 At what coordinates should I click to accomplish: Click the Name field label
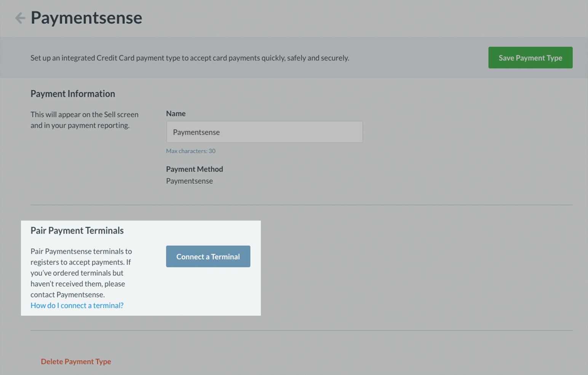pyautogui.click(x=176, y=113)
